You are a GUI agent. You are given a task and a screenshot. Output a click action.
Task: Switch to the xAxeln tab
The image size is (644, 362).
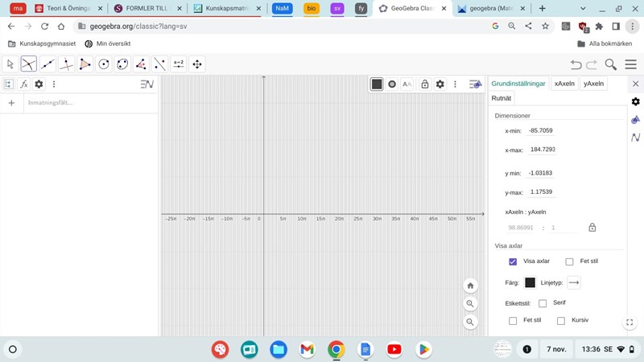(x=564, y=84)
